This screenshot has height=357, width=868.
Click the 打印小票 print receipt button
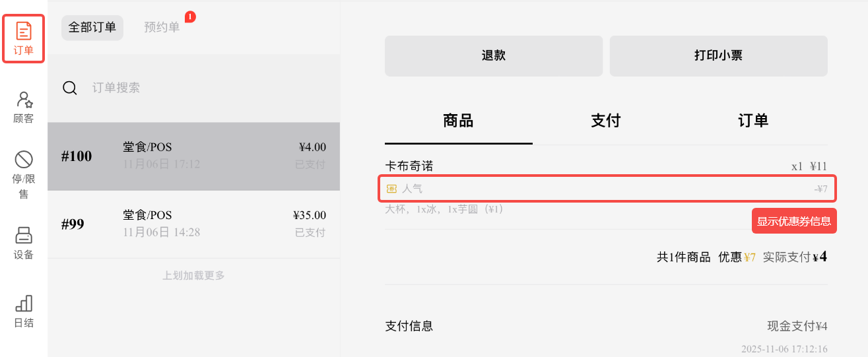click(x=718, y=55)
